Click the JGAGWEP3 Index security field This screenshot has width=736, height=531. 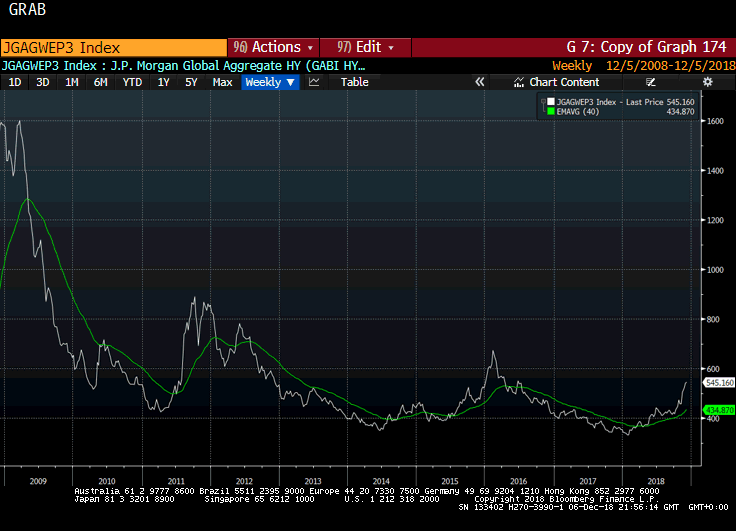click(x=113, y=47)
